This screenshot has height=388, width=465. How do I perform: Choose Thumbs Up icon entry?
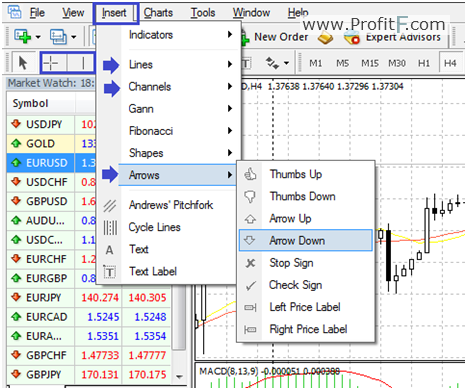[x=306, y=174]
